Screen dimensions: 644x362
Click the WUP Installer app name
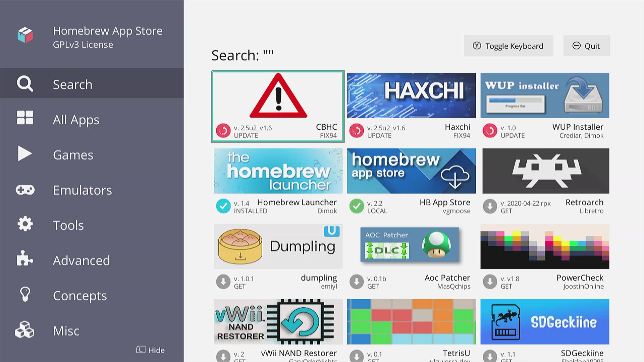click(x=578, y=127)
